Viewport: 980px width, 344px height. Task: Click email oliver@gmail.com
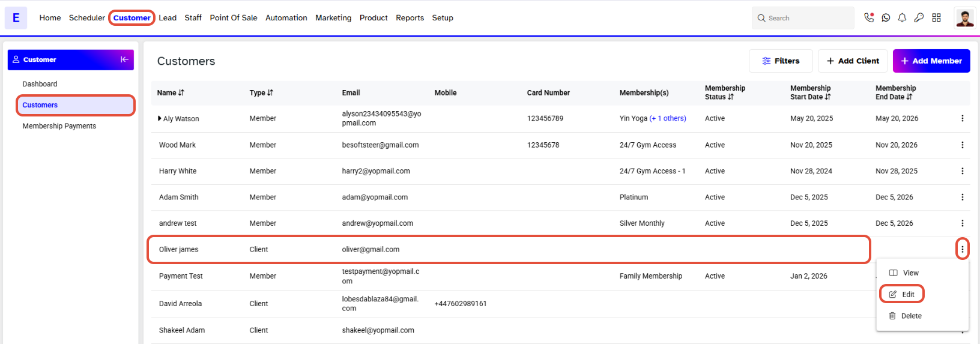click(x=371, y=249)
